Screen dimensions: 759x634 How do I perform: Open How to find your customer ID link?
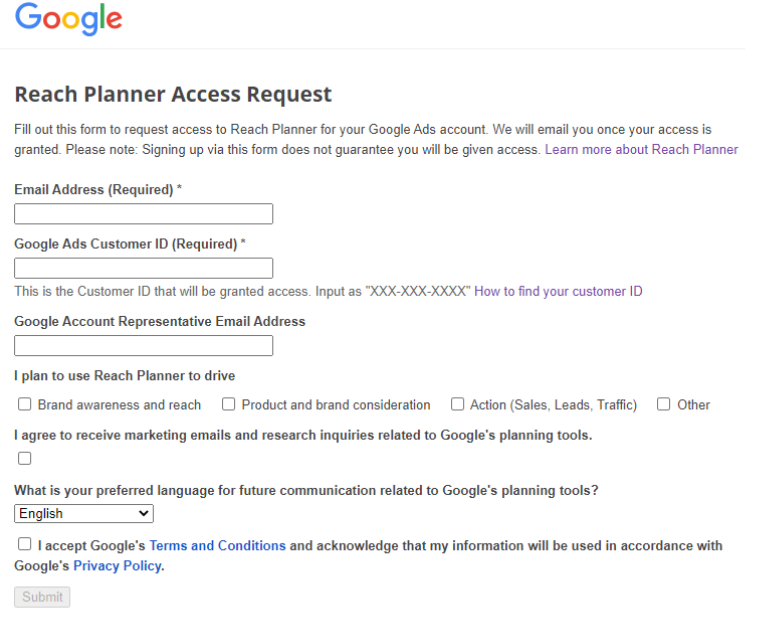(558, 292)
